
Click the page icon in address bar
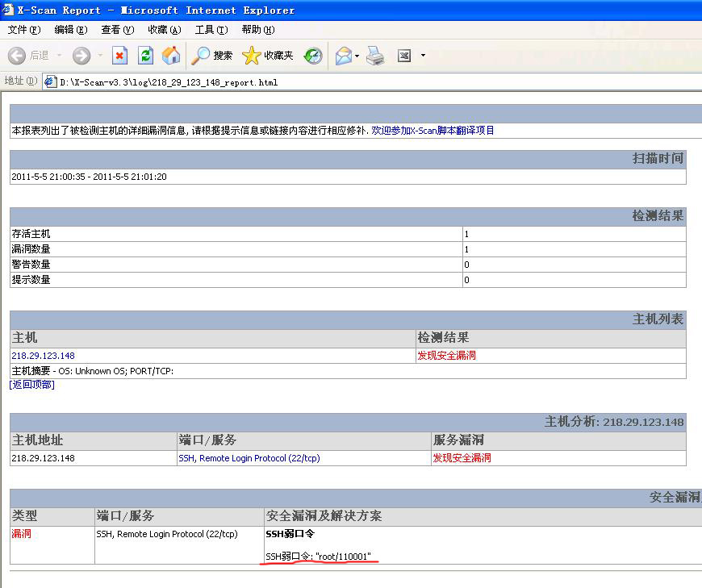pos(50,82)
